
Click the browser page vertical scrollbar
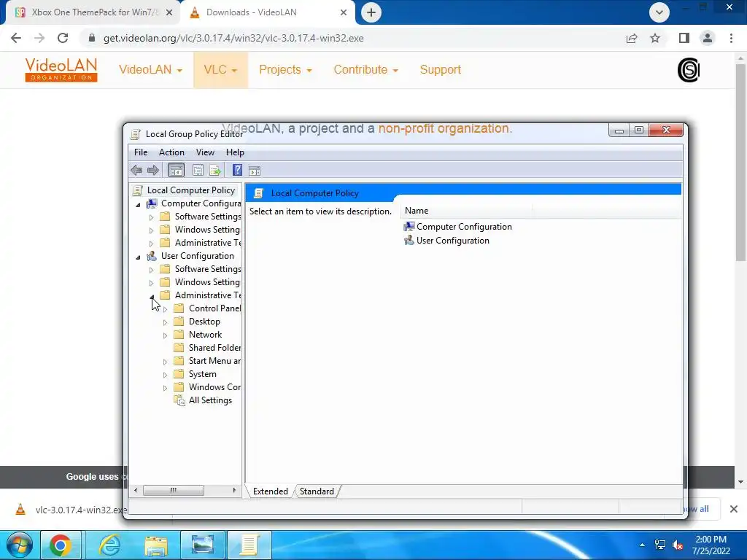click(x=740, y=162)
